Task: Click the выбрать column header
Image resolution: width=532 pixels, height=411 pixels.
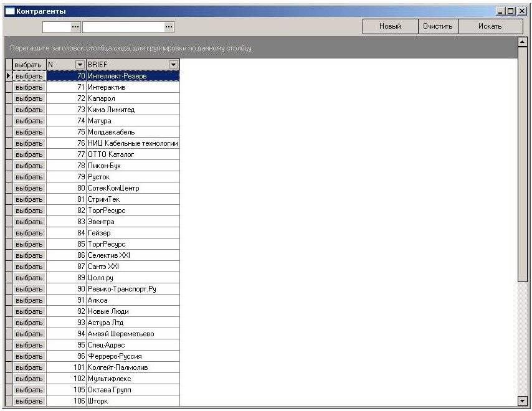Action: click(x=29, y=65)
